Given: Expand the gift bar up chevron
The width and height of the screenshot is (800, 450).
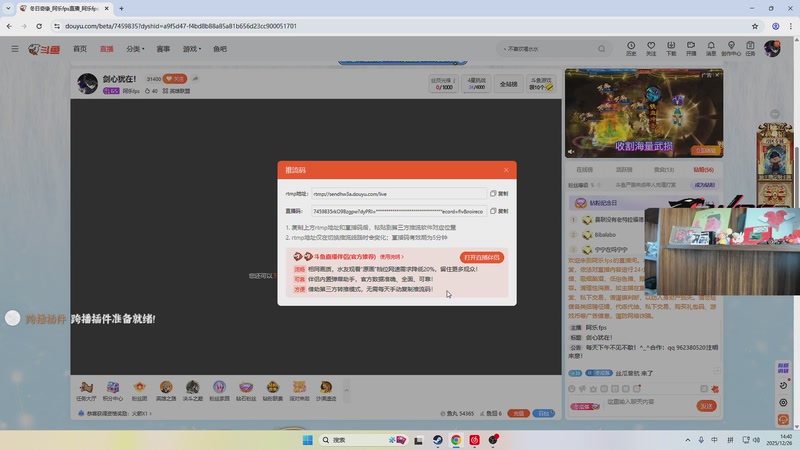Looking at the screenshot, I should click(x=346, y=391).
